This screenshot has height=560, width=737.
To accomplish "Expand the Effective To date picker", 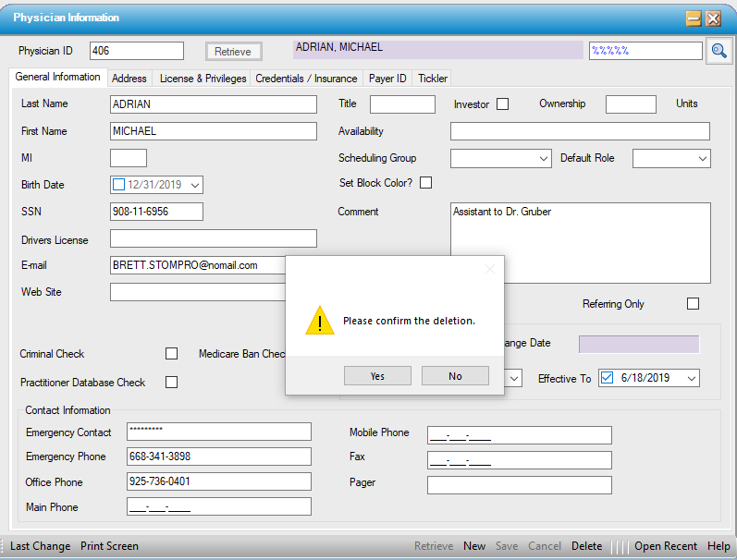I will (x=690, y=379).
